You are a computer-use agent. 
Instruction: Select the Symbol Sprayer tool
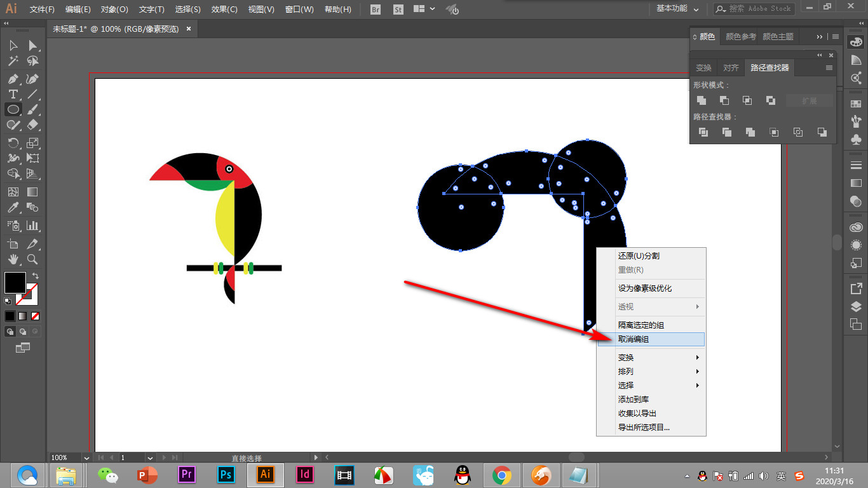tap(13, 225)
